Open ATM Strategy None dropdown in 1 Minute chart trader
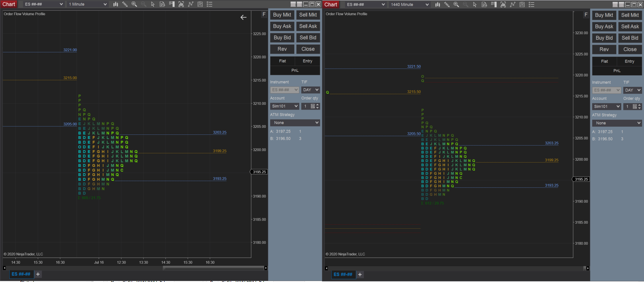Image resolution: width=644 pixels, height=282 pixels. click(x=295, y=123)
